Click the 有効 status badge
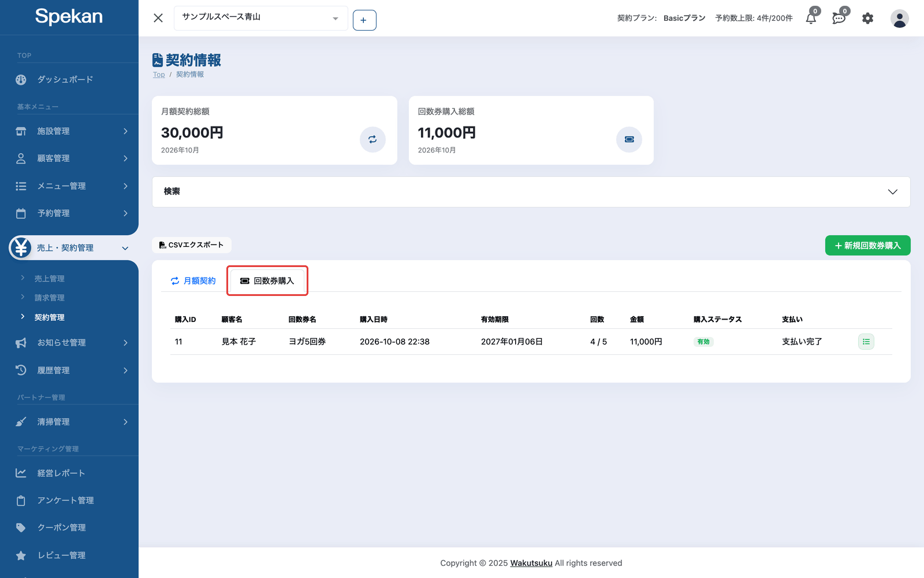The width and height of the screenshot is (924, 578). point(703,342)
